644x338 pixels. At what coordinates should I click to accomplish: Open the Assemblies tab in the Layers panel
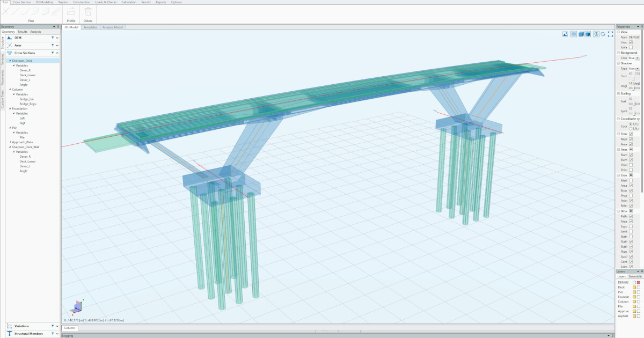[x=635, y=276]
